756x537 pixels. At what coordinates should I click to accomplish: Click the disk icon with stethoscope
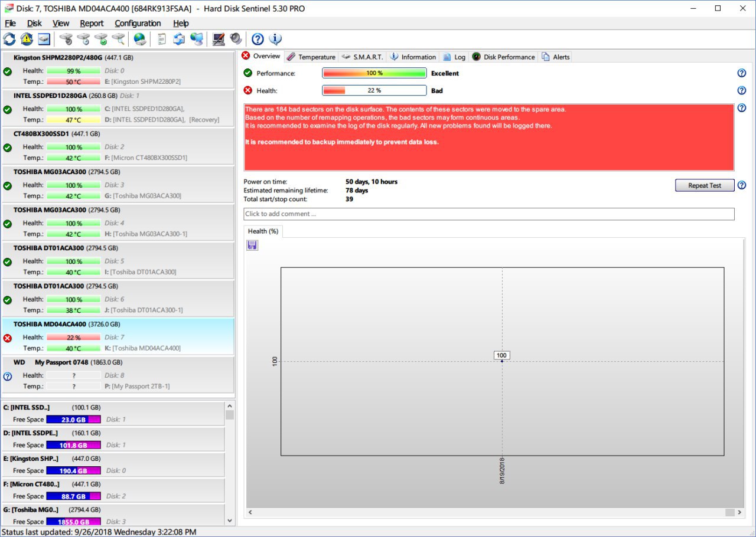click(66, 39)
